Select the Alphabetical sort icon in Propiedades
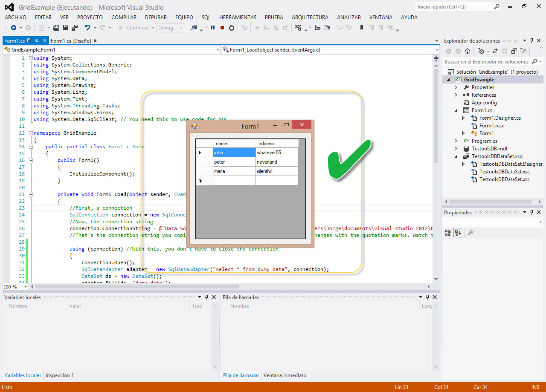546x392 pixels. point(458,233)
